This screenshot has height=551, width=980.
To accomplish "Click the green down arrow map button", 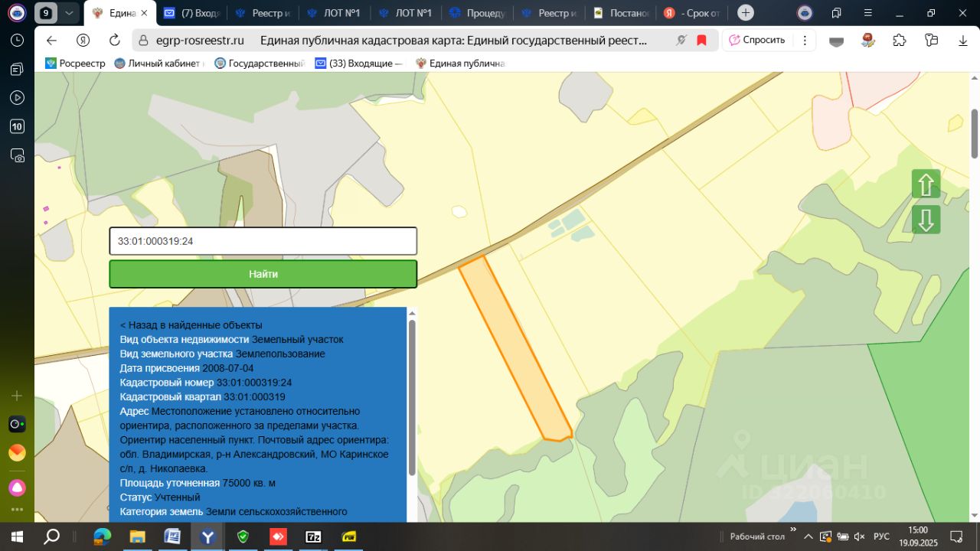I will tap(926, 220).
